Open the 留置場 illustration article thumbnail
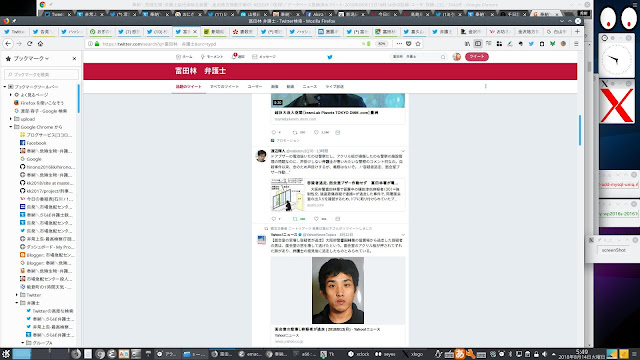Viewport: 640px width, 360px height. pos(288,195)
